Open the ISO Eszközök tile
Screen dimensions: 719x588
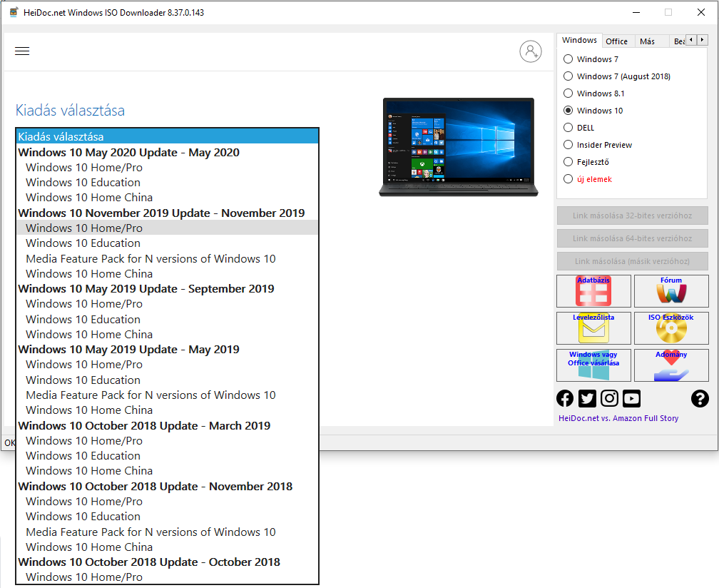coord(671,328)
